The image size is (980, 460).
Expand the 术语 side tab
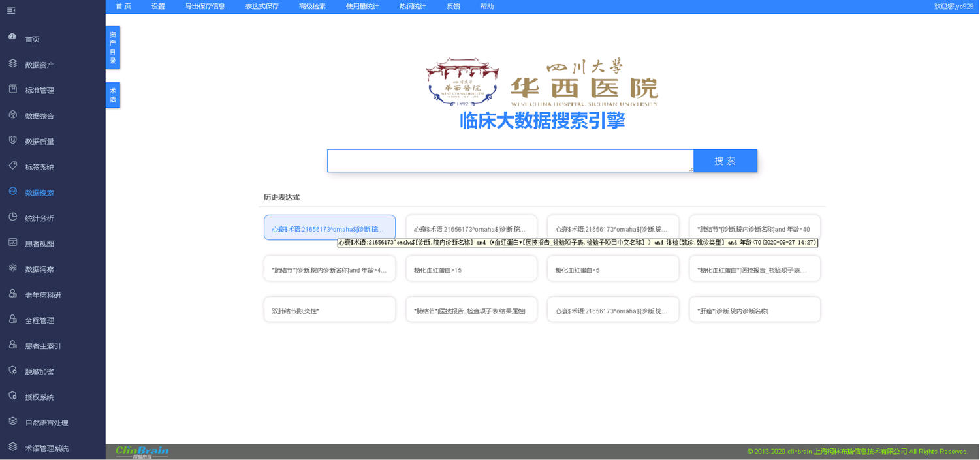tap(113, 95)
